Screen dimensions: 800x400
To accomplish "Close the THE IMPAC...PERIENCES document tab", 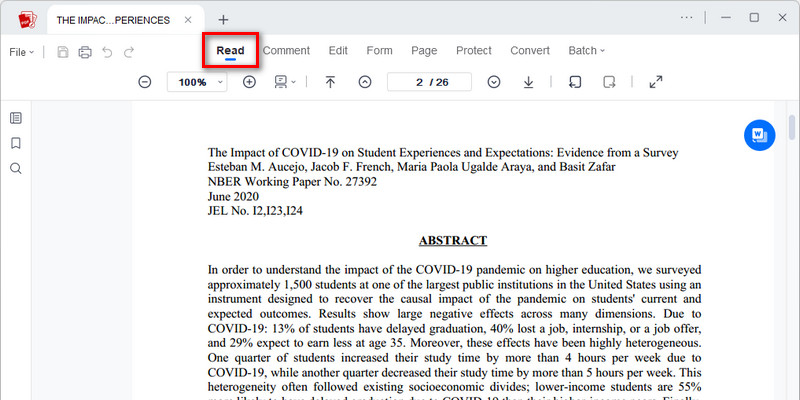I will click(188, 20).
